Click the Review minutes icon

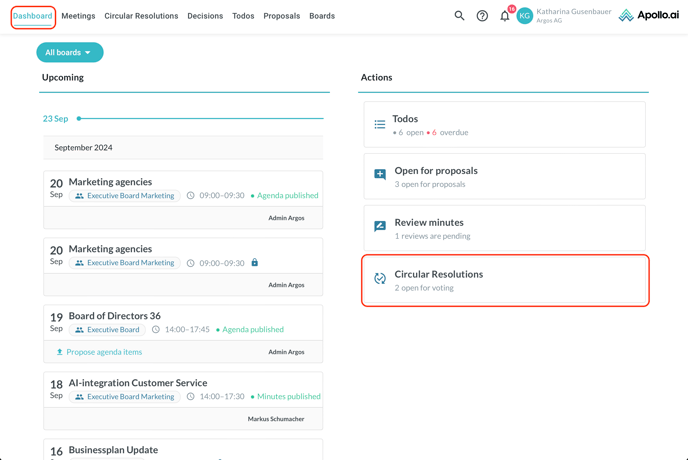pos(380,227)
